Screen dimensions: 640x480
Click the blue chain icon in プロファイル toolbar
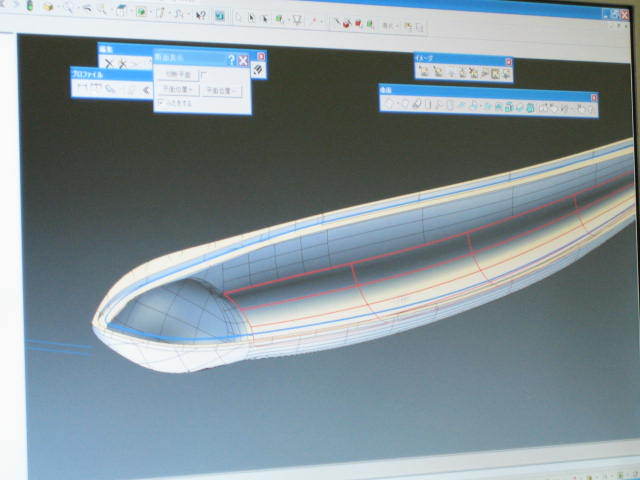(x=110, y=89)
